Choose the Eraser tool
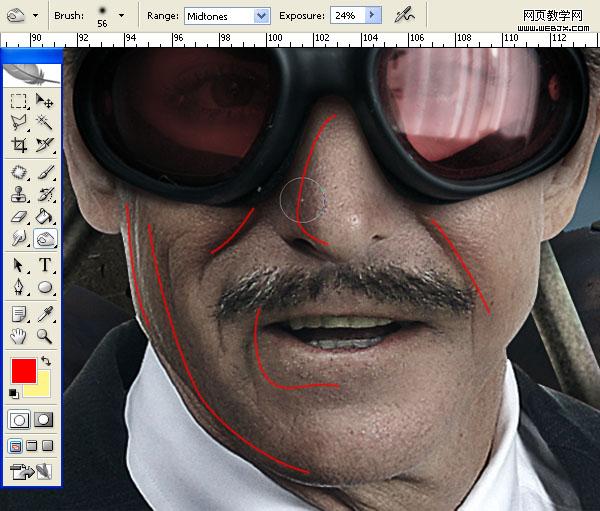Viewport: 600px width, 511px height. click(x=19, y=216)
